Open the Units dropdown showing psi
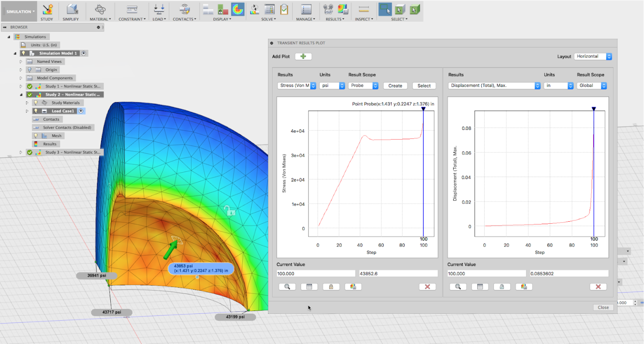The height and width of the screenshot is (344, 644). click(332, 85)
